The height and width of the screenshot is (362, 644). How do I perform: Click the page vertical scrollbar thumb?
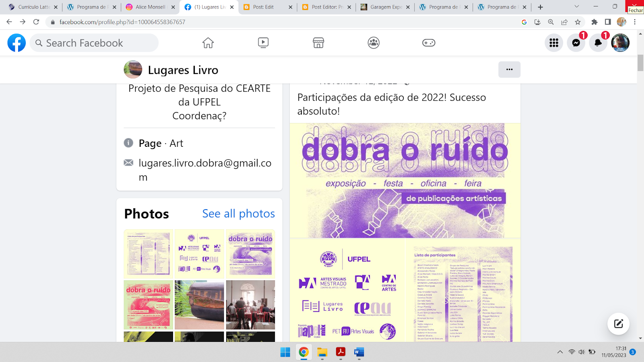[x=640, y=63]
